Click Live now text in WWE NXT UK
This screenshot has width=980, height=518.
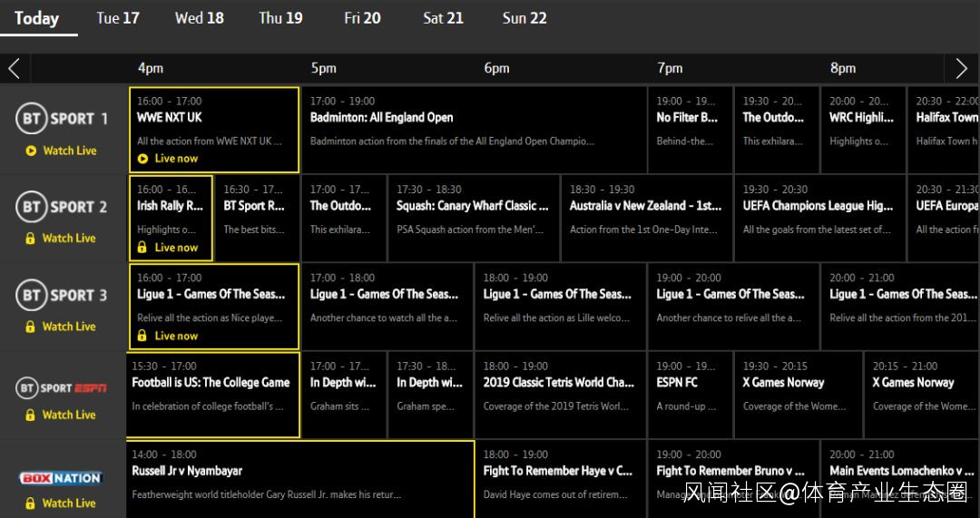coord(176,159)
